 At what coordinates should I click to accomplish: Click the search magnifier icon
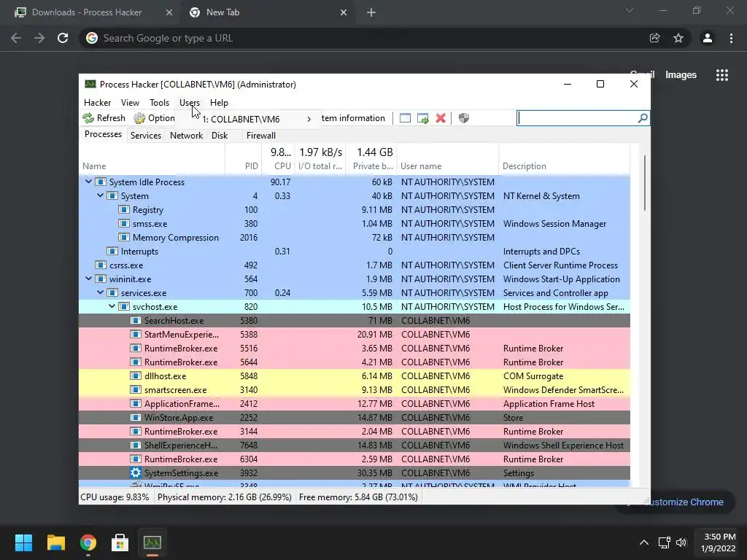pyautogui.click(x=643, y=118)
